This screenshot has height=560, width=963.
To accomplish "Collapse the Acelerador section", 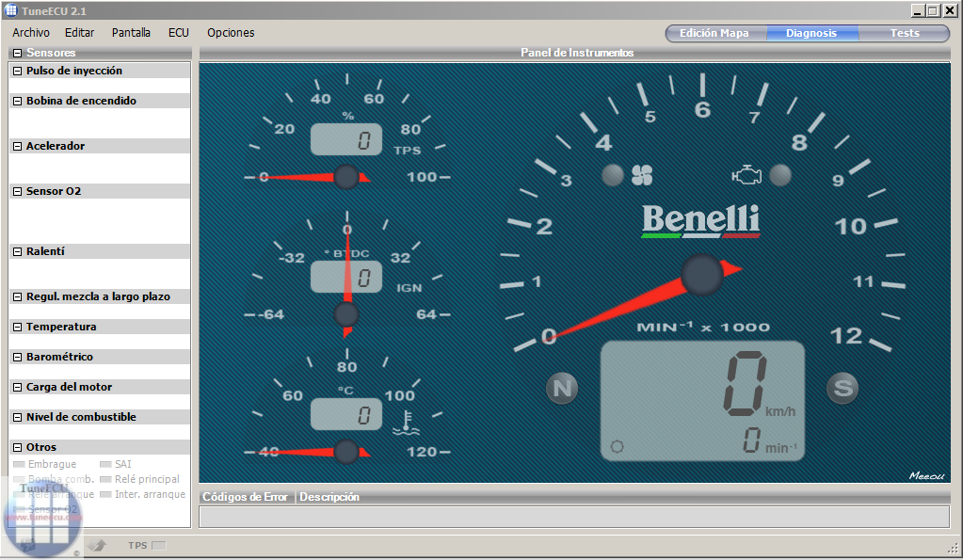I will 18,146.
